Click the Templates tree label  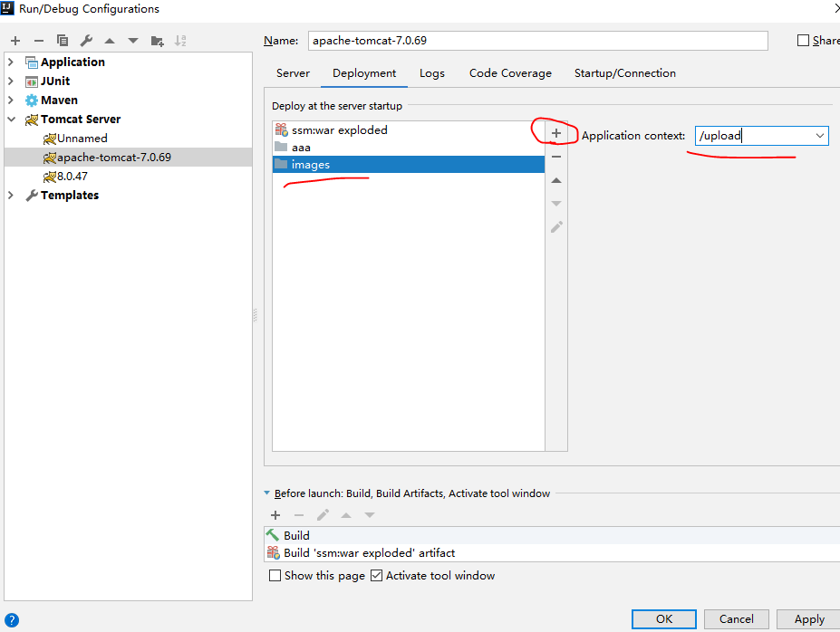(x=70, y=196)
